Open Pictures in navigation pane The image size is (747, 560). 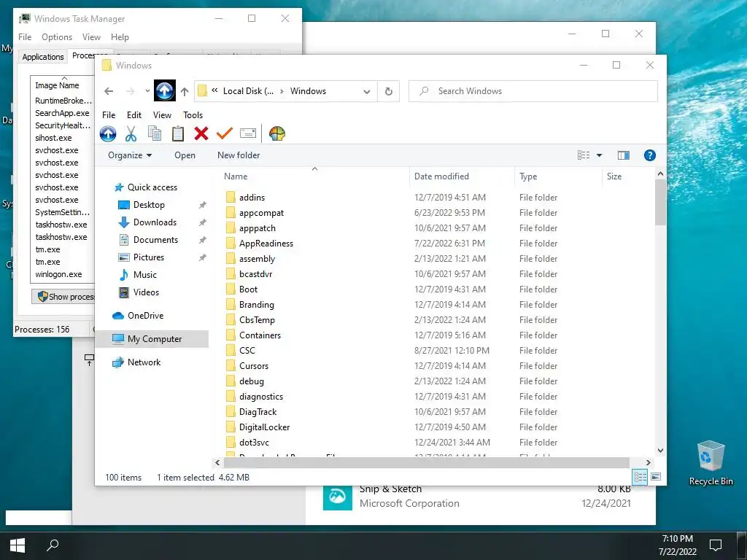tap(149, 257)
